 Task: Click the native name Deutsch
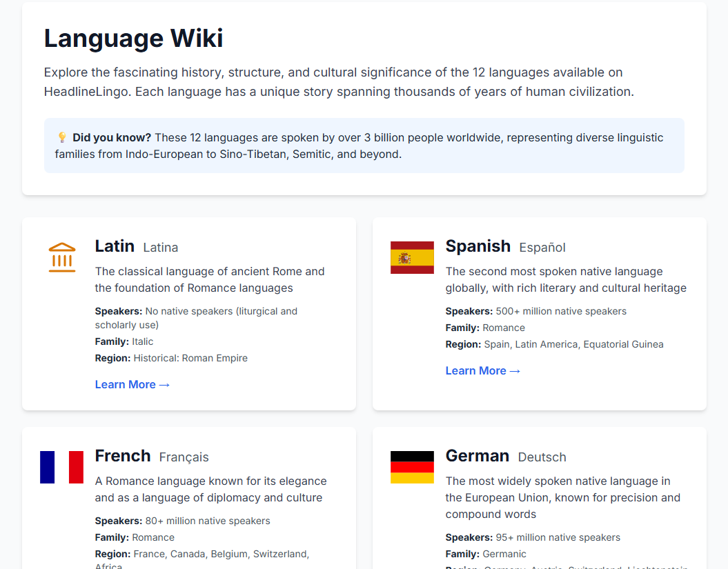542,457
